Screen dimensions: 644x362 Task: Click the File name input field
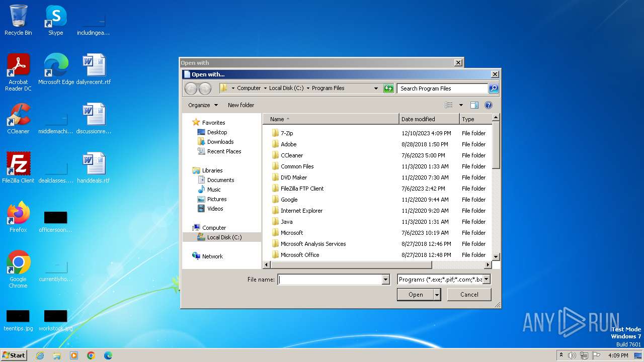coord(330,280)
